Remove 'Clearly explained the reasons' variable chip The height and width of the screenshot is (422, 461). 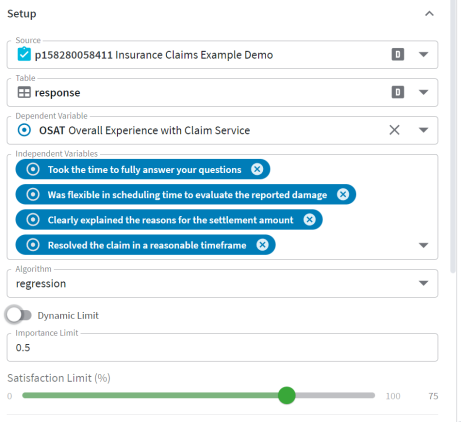click(309, 220)
